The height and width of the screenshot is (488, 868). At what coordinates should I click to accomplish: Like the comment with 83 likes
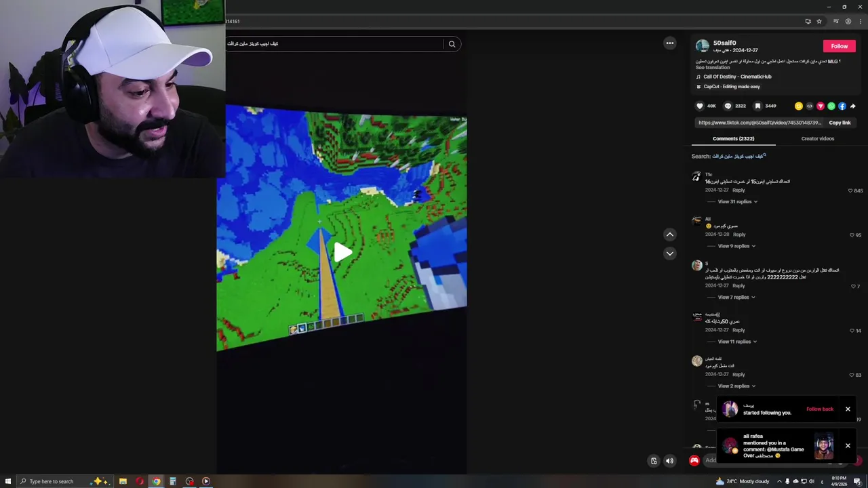click(852, 375)
